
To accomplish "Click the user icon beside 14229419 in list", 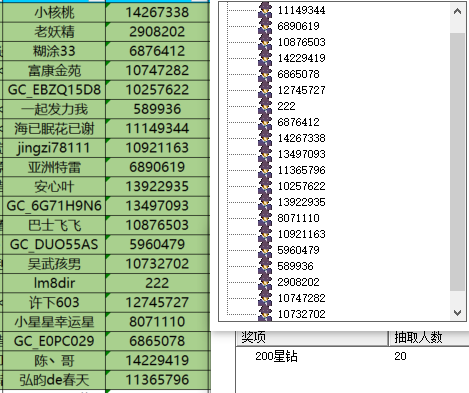I will (x=265, y=57).
